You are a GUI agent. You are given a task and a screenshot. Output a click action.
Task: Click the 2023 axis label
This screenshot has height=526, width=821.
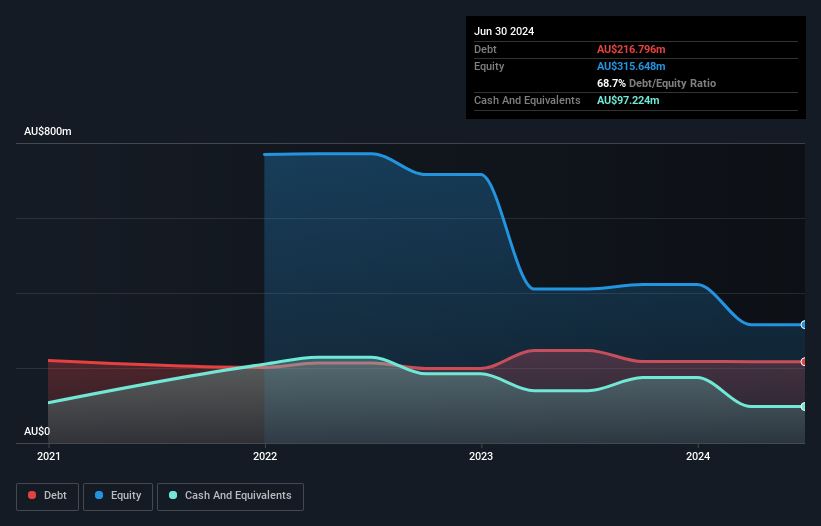coord(481,456)
